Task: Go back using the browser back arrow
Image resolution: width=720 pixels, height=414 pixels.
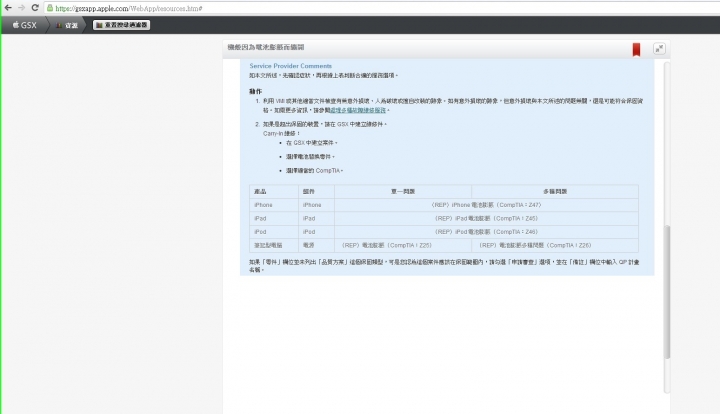Action: [x=8, y=8]
